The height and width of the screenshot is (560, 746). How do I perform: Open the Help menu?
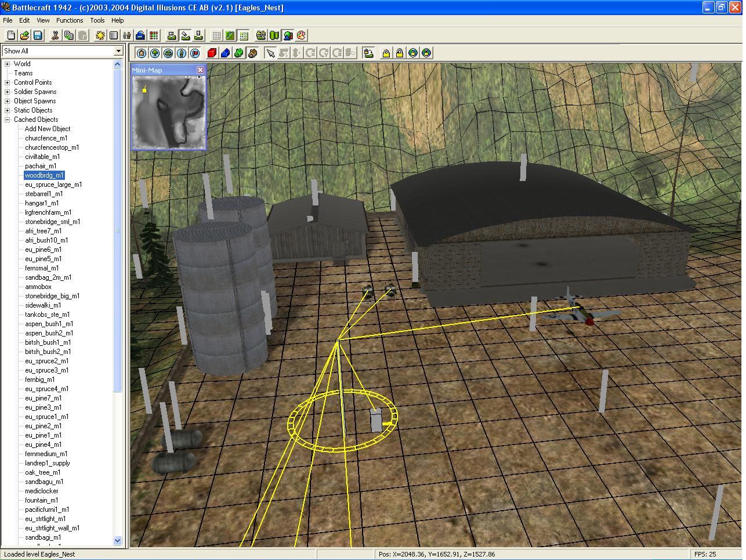coord(118,20)
